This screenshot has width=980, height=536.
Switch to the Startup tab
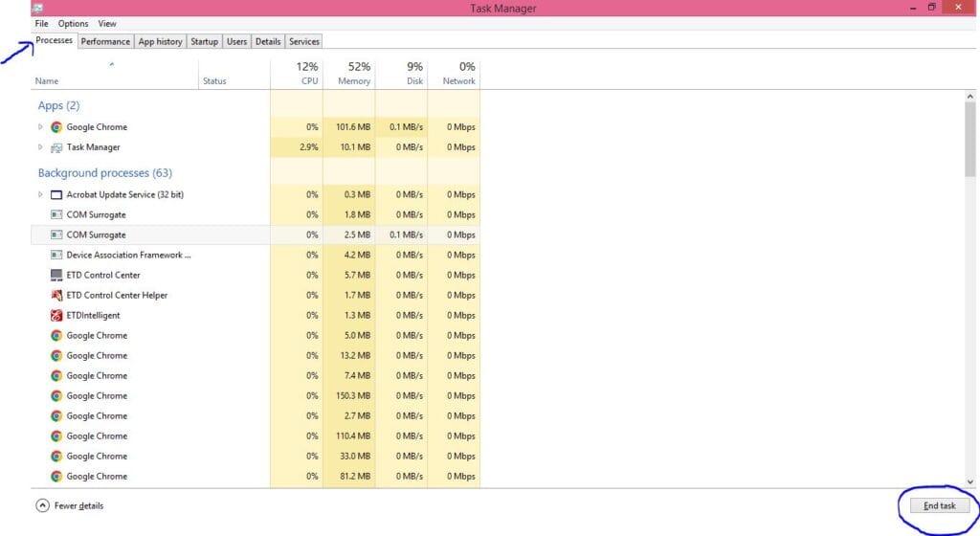point(205,41)
